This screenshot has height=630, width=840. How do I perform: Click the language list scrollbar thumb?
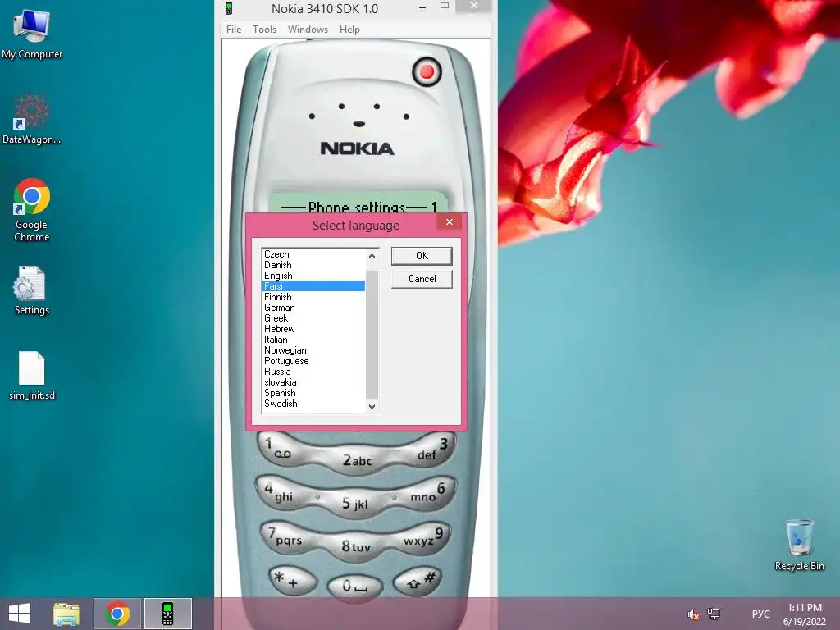(x=372, y=335)
